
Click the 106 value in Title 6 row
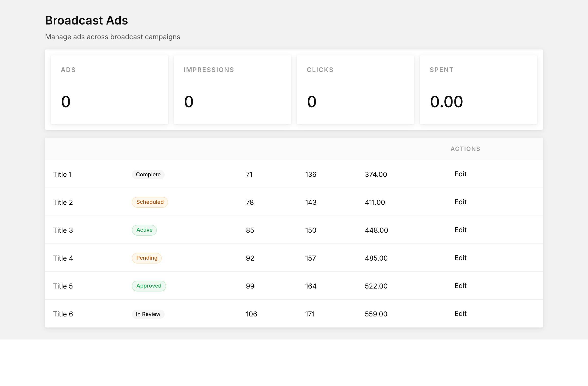click(251, 314)
